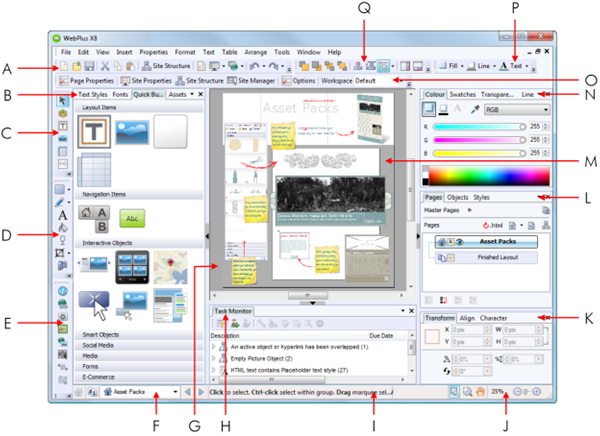600x436 pixels.
Task: Switch to the Swatches tab
Action: coord(463,94)
